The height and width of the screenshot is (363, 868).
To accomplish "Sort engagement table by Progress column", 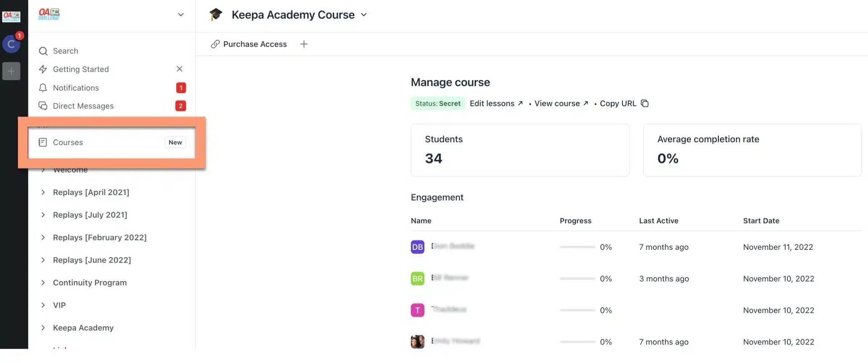I will point(576,221).
